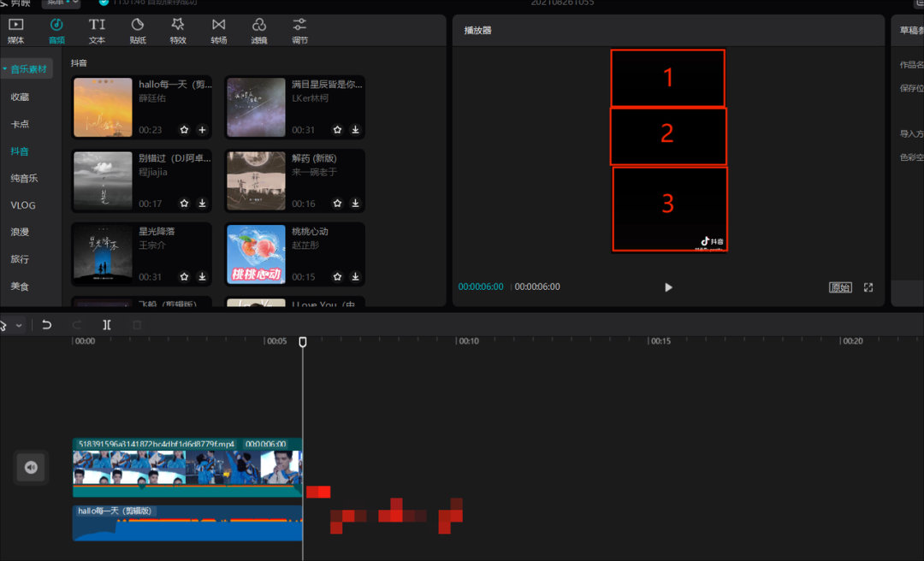Open the 转场 transitions panel

tap(219, 31)
